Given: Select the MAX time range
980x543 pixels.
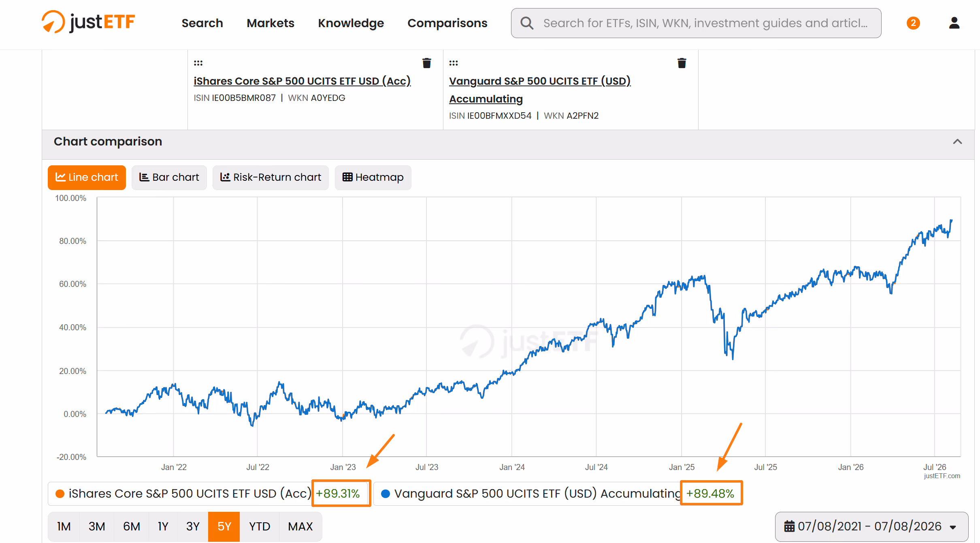Looking at the screenshot, I should [x=300, y=526].
